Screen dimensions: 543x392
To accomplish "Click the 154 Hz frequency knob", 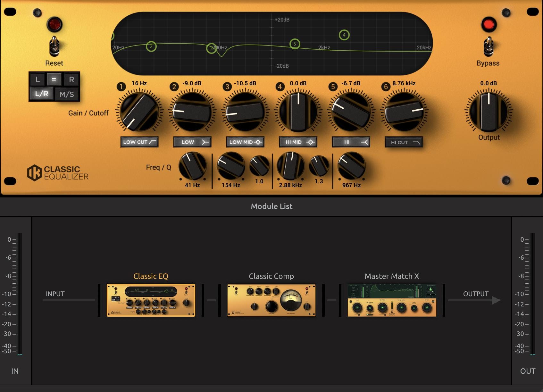I will pos(231,166).
